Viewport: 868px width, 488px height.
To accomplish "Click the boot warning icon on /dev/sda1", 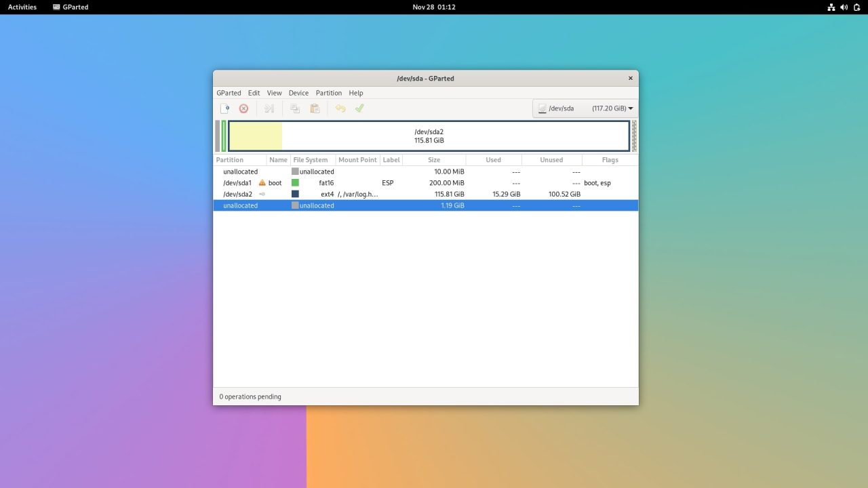I will [x=261, y=182].
